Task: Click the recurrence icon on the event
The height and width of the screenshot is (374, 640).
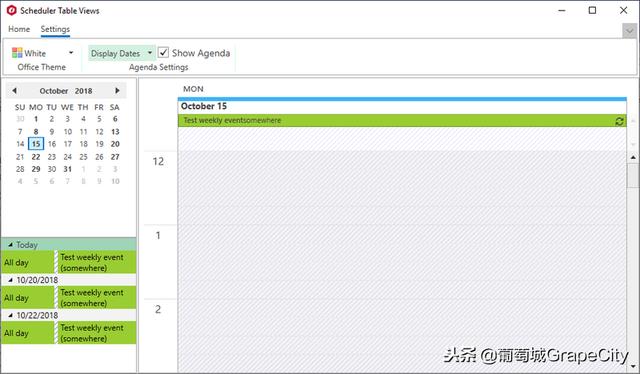Action: 619,121
